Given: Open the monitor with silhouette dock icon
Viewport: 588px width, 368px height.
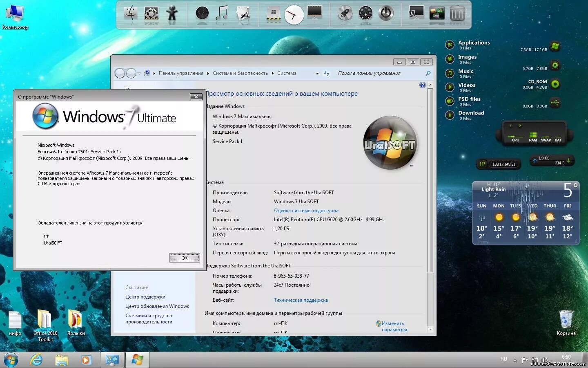Looking at the screenshot, I should (416, 13).
